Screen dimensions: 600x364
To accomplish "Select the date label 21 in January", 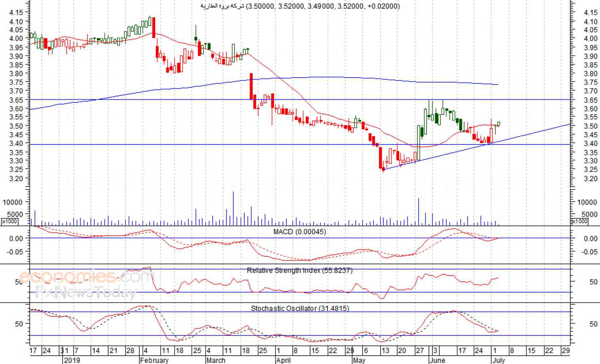I will pos(113,351).
